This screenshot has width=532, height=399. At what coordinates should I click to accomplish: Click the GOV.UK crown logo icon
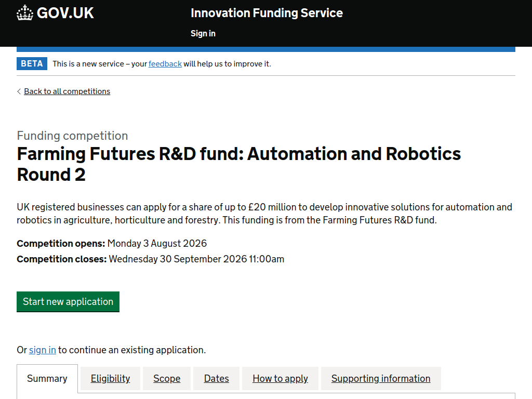[x=25, y=13]
